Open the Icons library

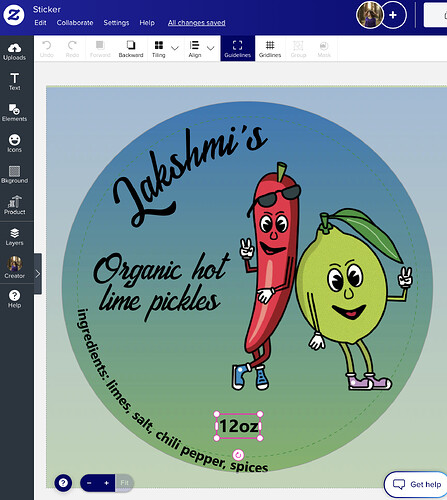[x=14, y=144]
